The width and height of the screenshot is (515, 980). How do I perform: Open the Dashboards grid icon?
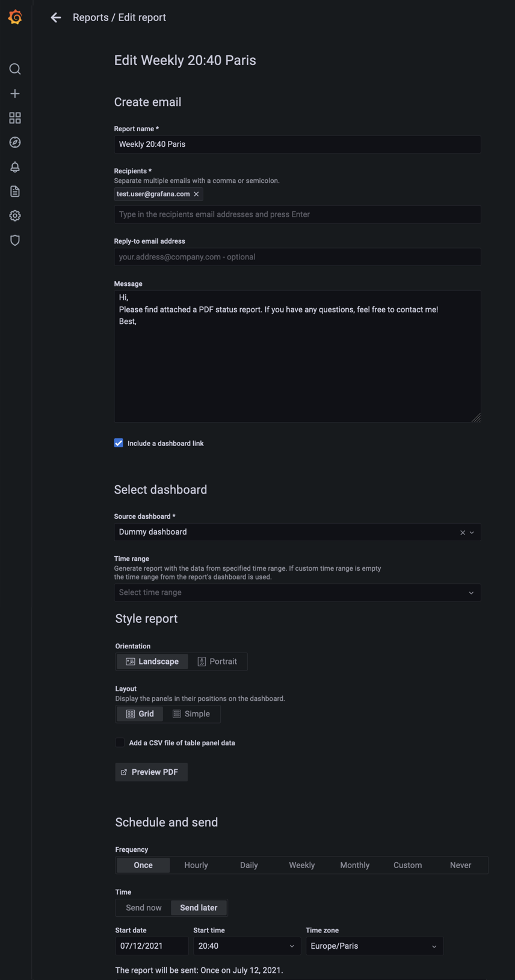coord(15,118)
